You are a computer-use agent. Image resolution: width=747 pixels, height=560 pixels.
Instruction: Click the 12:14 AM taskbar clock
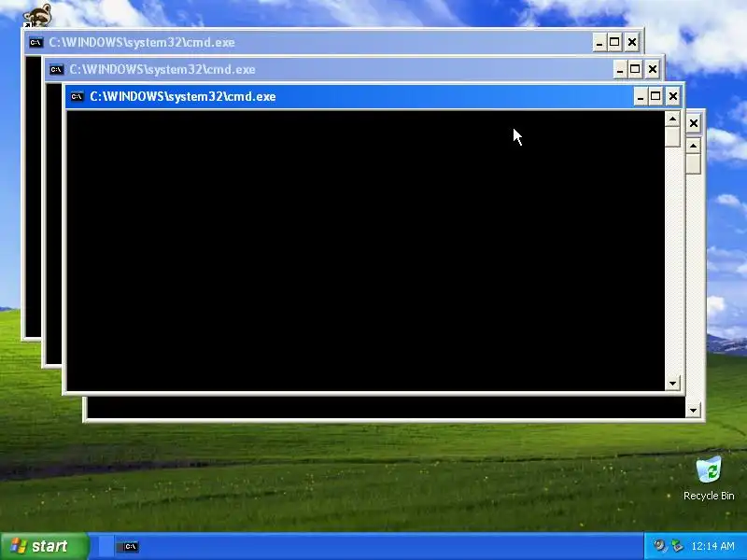click(x=712, y=546)
